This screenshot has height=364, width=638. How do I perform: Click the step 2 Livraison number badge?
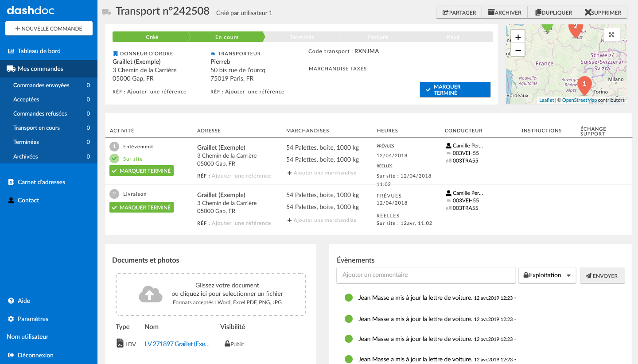(x=114, y=194)
